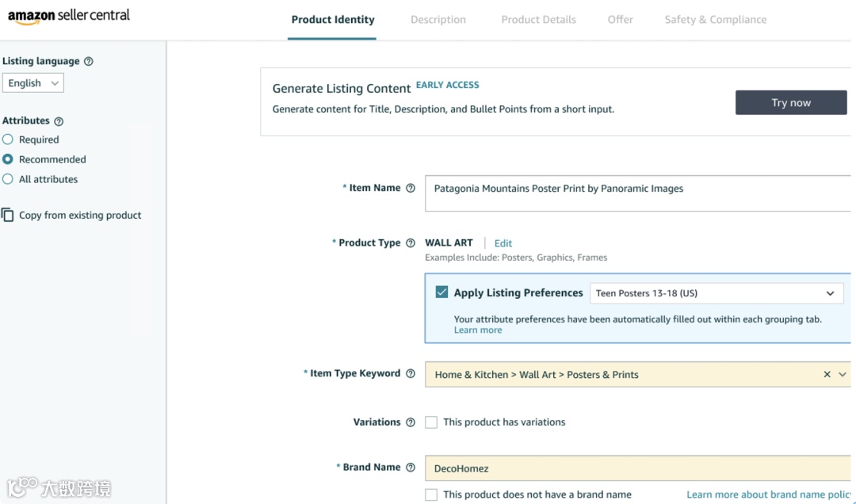Expand the Item Type Keyword dropdown arrow
The image size is (856, 504).
842,375
